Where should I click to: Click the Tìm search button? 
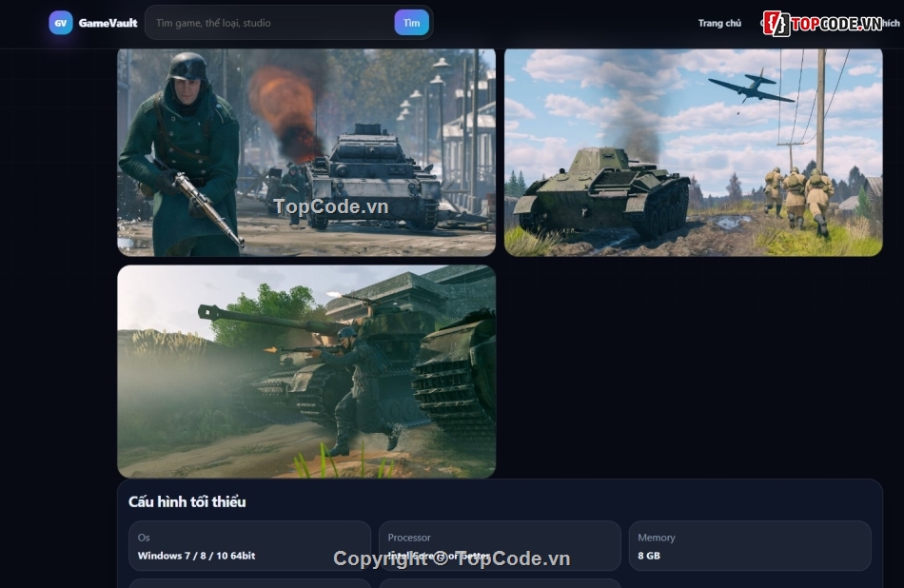(x=412, y=23)
